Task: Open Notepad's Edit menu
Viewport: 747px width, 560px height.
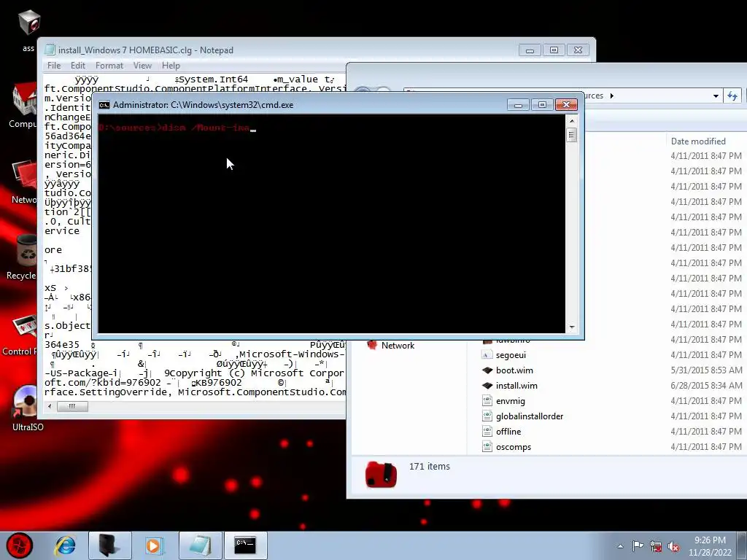Action: pos(77,66)
